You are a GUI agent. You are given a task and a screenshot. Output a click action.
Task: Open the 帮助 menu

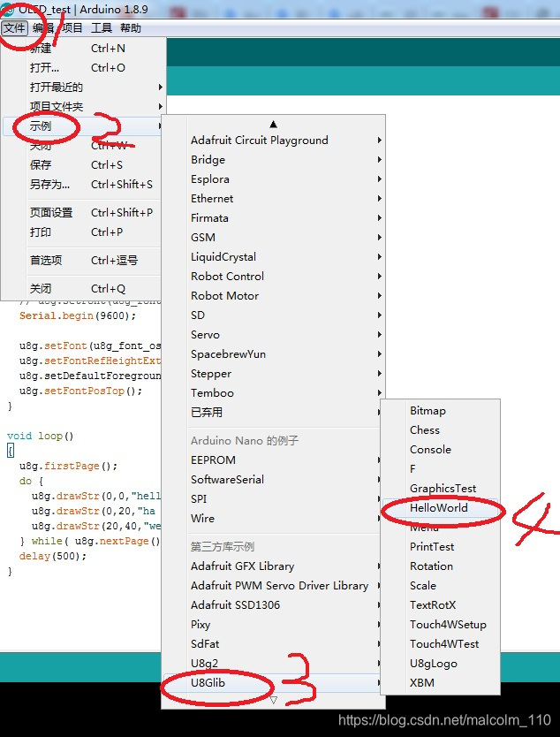(130, 27)
